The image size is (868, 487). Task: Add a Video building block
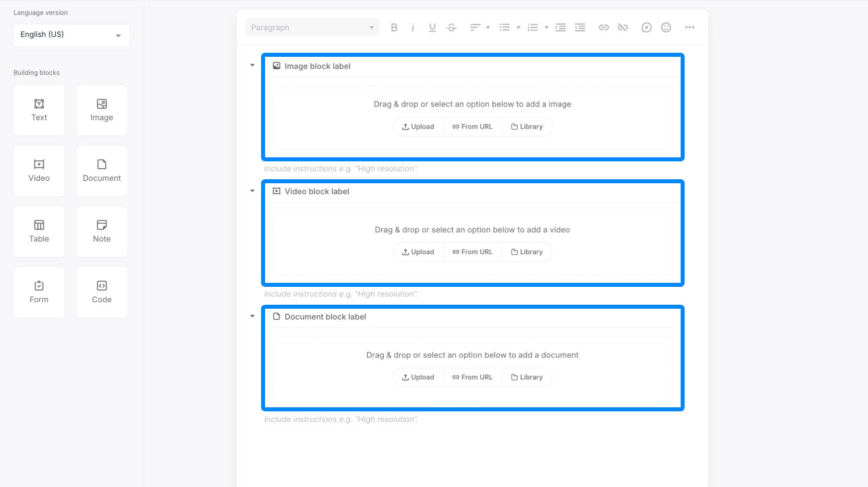click(39, 171)
